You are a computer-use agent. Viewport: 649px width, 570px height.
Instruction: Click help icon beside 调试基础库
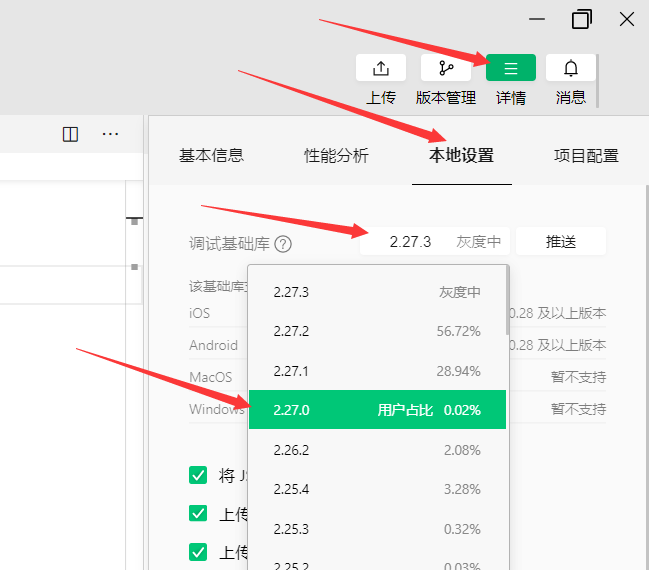tap(283, 244)
